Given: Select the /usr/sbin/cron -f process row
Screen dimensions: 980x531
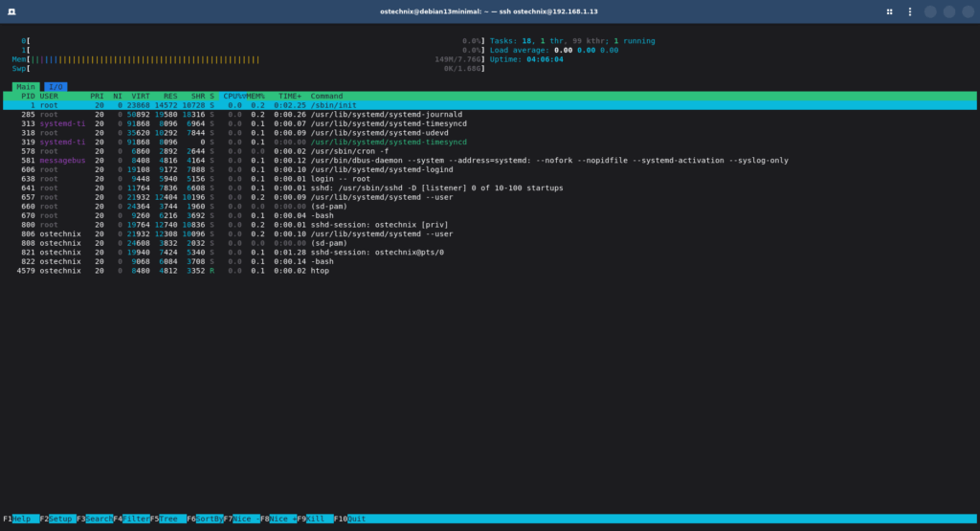Looking at the screenshot, I should 490,151.
